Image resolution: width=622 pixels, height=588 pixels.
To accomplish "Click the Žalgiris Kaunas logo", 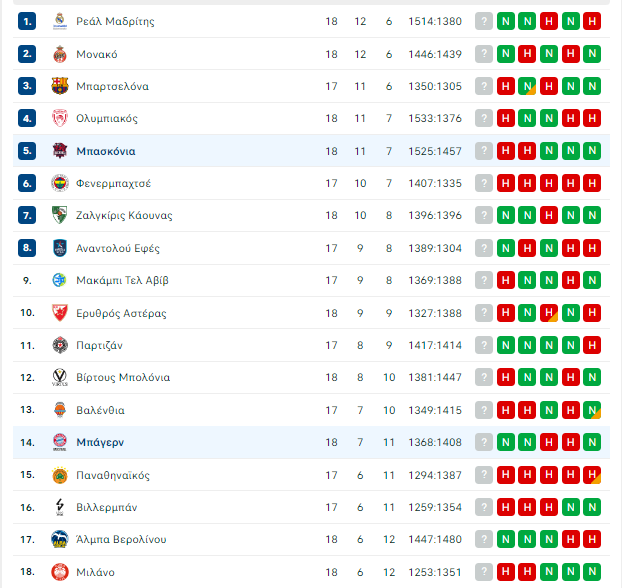I will pyautogui.click(x=60, y=215).
